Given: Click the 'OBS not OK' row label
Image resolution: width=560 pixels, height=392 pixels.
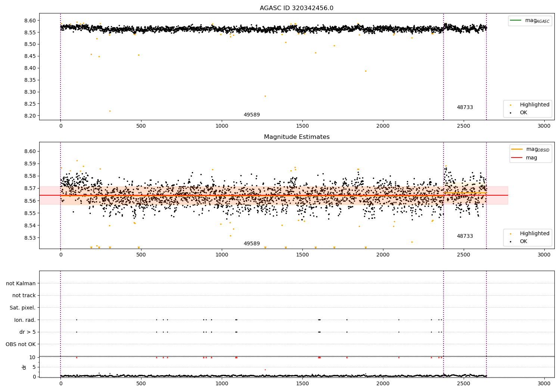Looking at the screenshot, I should pos(21,345).
